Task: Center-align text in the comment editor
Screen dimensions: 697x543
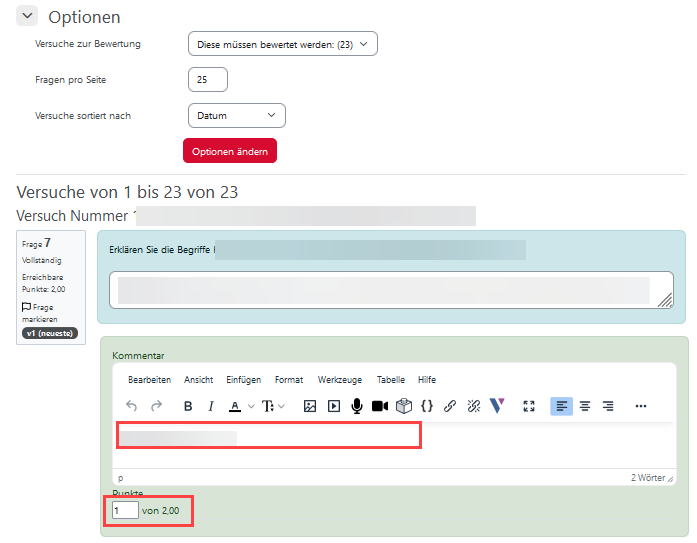Action: [x=585, y=406]
